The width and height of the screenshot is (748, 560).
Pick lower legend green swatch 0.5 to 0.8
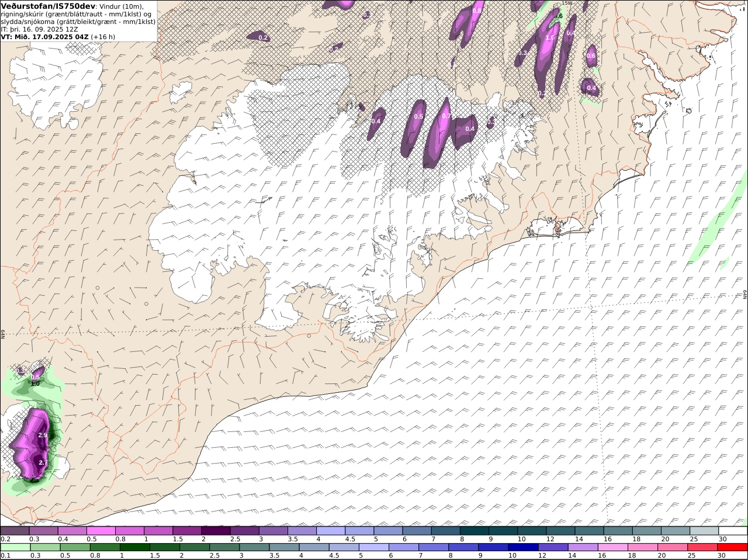point(75,547)
